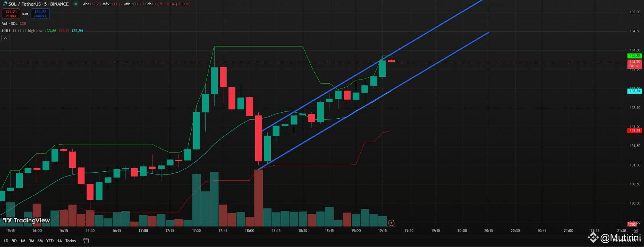Open the go-to-date calendar icon
The height and width of the screenshot is (247, 644).
coord(86,241)
